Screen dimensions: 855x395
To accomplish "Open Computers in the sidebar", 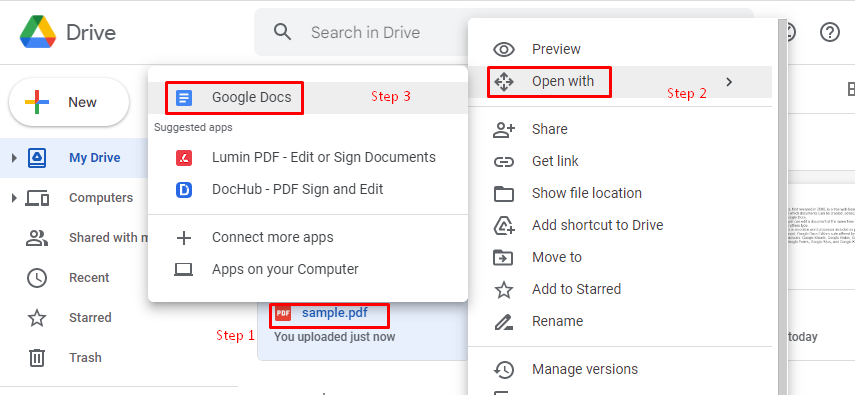I will point(74,198).
